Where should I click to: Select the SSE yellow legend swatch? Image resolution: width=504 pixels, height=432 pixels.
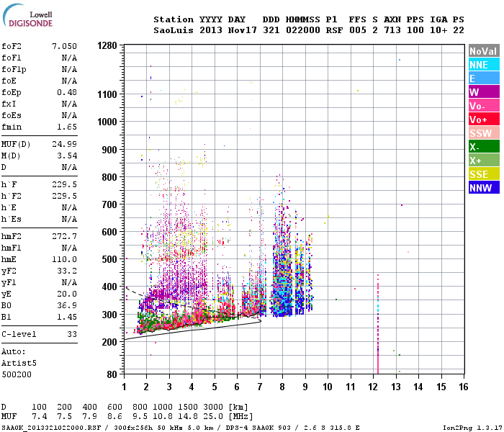[484, 174]
